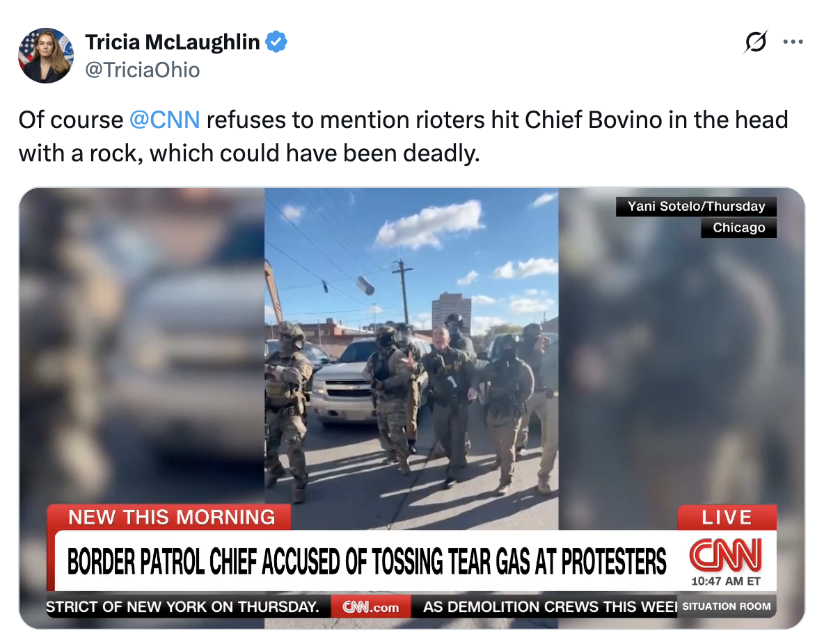The width and height of the screenshot is (824, 644).
Task: Follow the @CNN mention link
Action: [x=164, y=120]
